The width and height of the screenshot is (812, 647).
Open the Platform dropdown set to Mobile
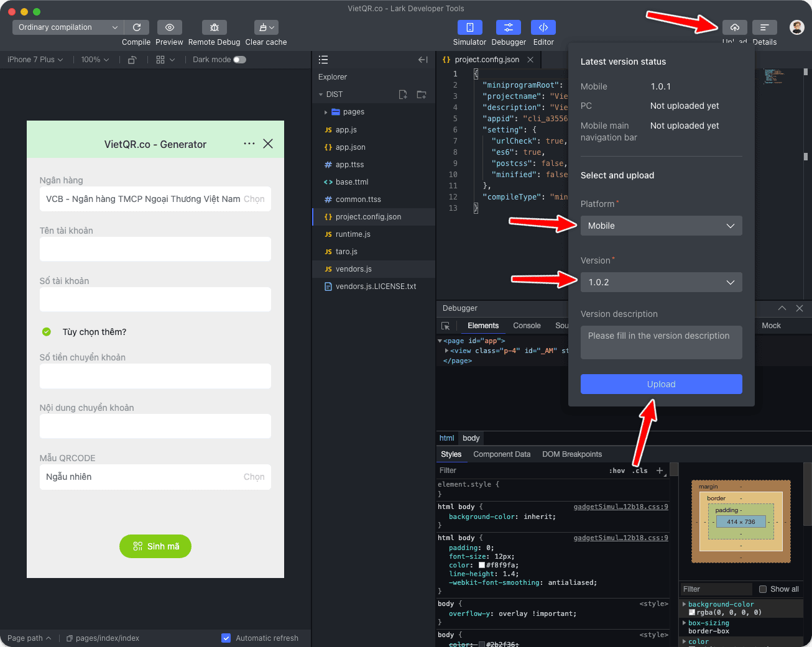tap(661, 226)
